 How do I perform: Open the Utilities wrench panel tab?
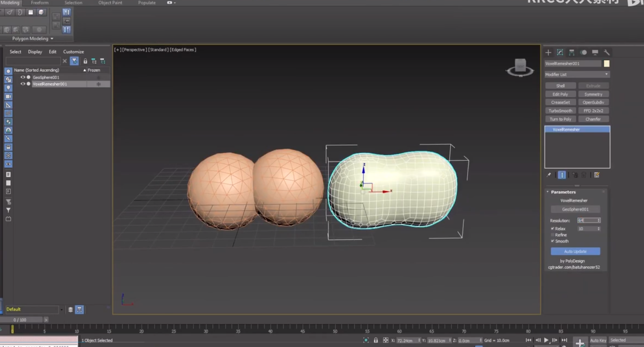point(606,53)
